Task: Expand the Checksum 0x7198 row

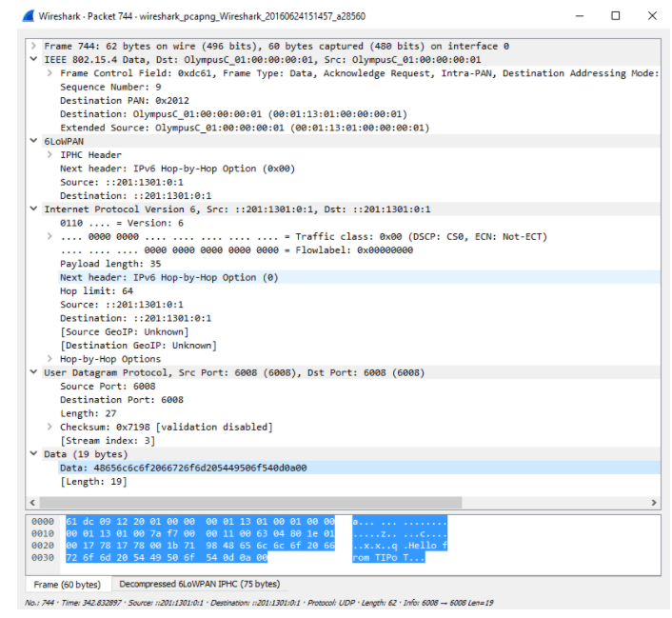Action: point(49,427)
